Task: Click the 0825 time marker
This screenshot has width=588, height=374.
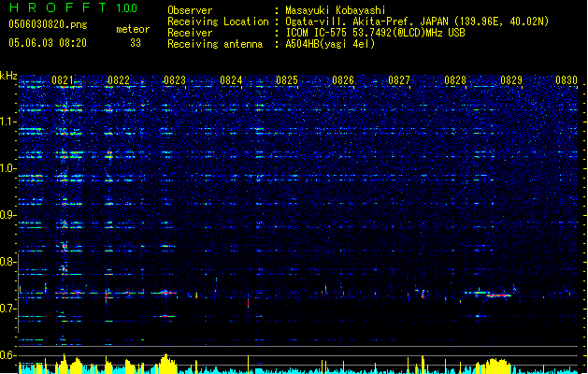Action: pos(287,80)
